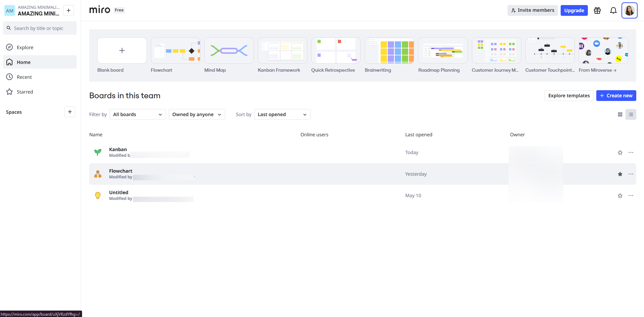Click the Online users column header
Image resolution: width=644 pixels, height=317 pixels.
click(314, 135)
